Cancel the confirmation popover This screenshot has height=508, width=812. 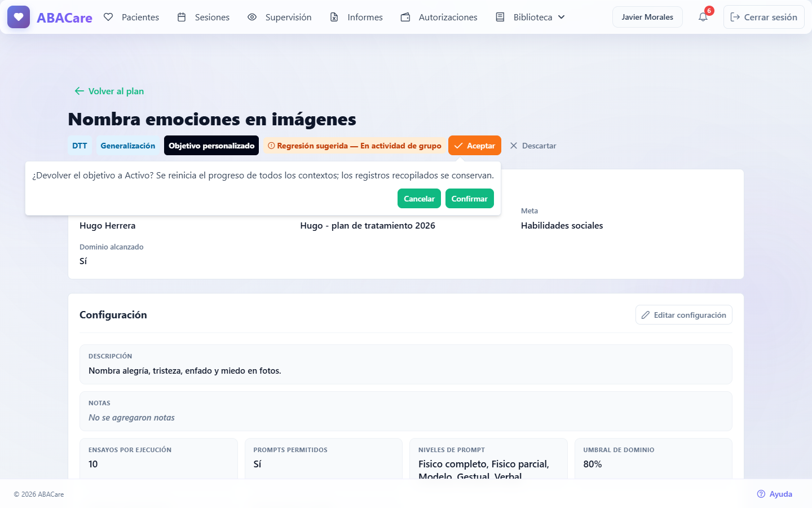[419, 199]
